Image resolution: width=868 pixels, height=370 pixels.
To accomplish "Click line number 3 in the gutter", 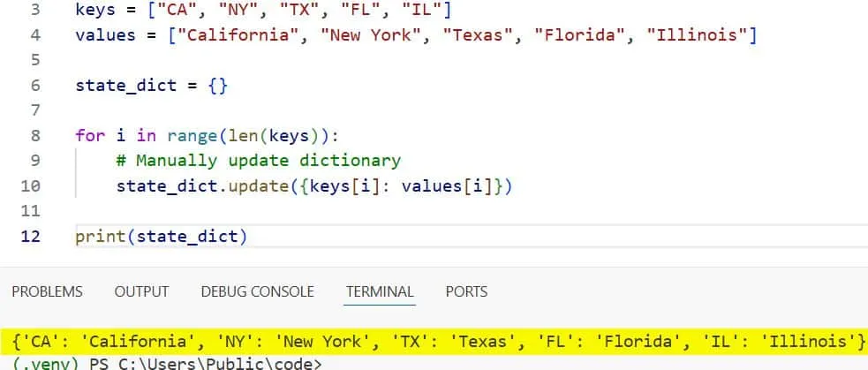I will tap(34, 11).
